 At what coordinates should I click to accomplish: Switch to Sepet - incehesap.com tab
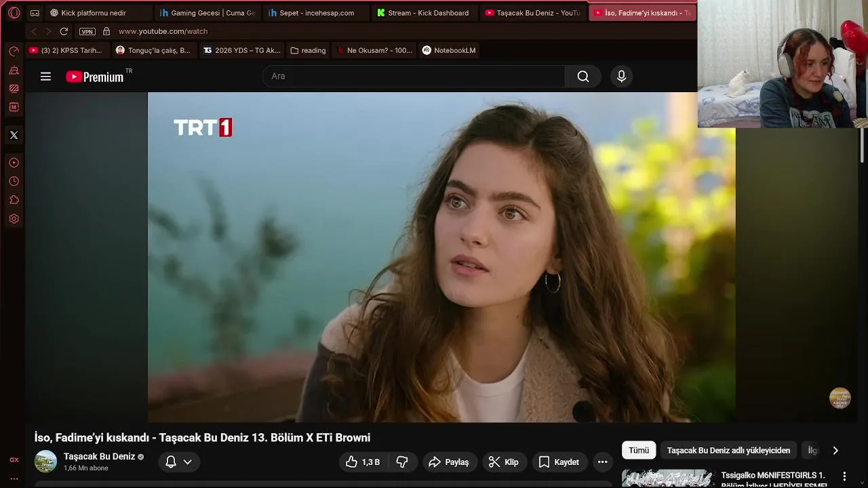(x=316, y=13)
